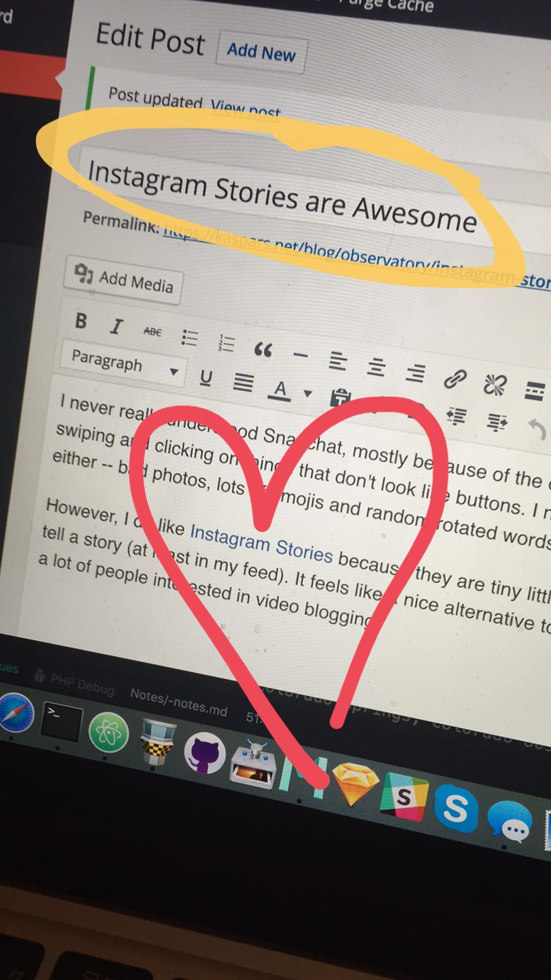The image size is (551, 980).
Task: Click the Remove link broken-chain icon
Action: pyautogui.click(x=494, y=384)
